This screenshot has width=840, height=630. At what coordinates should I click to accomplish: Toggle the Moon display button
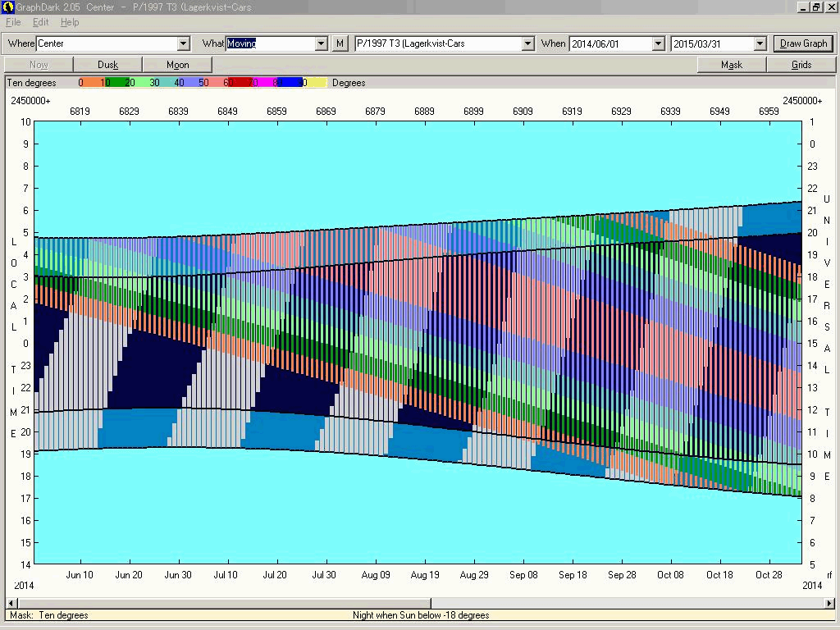tap(177, 65)
